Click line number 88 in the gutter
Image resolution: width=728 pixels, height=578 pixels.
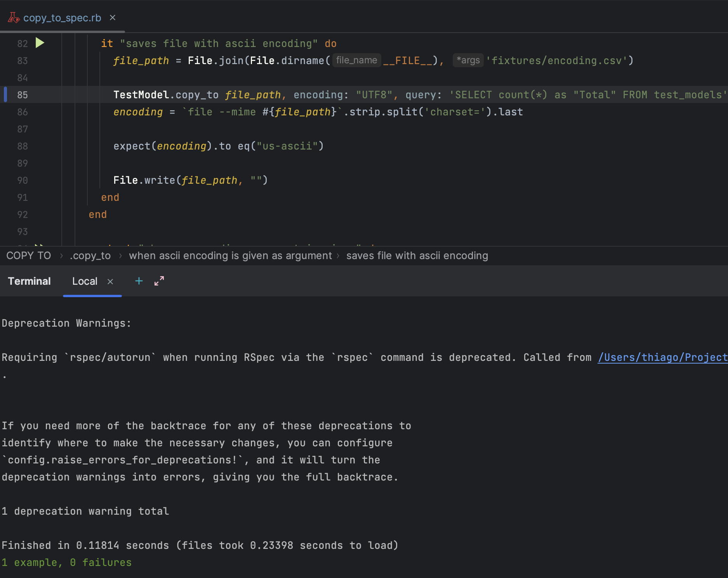click(x=23, y=146)
